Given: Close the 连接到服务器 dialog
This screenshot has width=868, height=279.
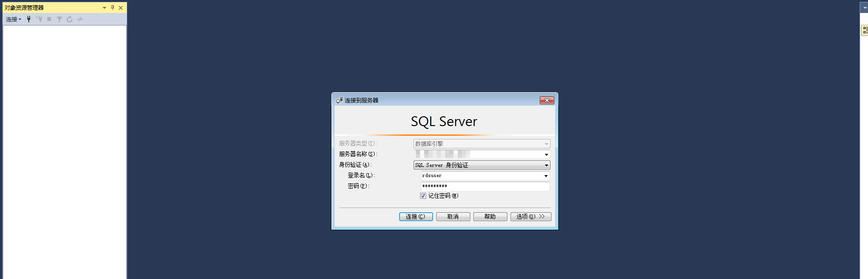Looking at the screenshot, I should [547, 100].
